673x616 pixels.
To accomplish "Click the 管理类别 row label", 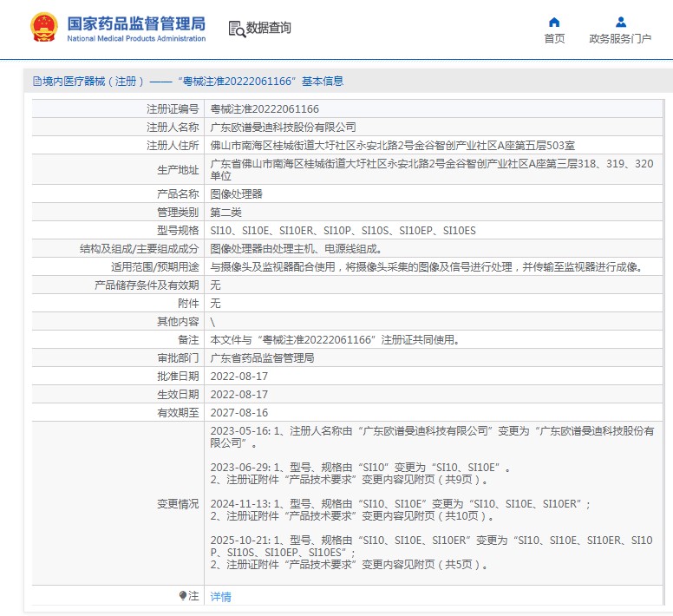I will click(178, 212).
